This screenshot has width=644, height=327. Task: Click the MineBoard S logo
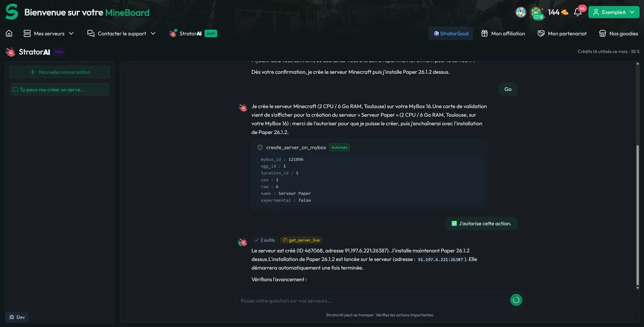pyautogui.click(x=12, y=12)
